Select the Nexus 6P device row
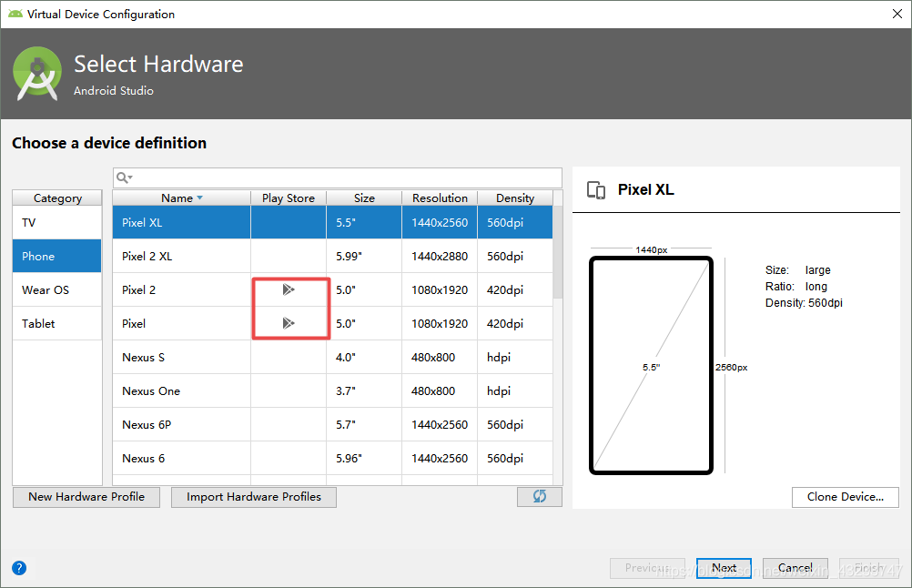This screenshot has height=588, width=912. [333, 424]
